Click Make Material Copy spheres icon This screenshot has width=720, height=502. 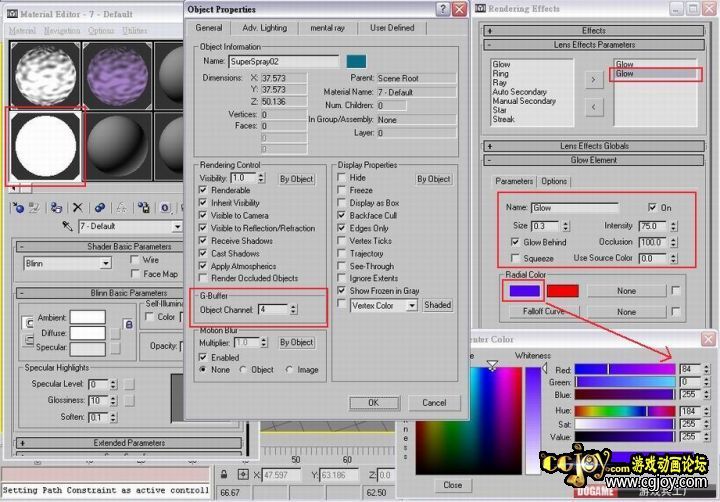click(100, 208)
